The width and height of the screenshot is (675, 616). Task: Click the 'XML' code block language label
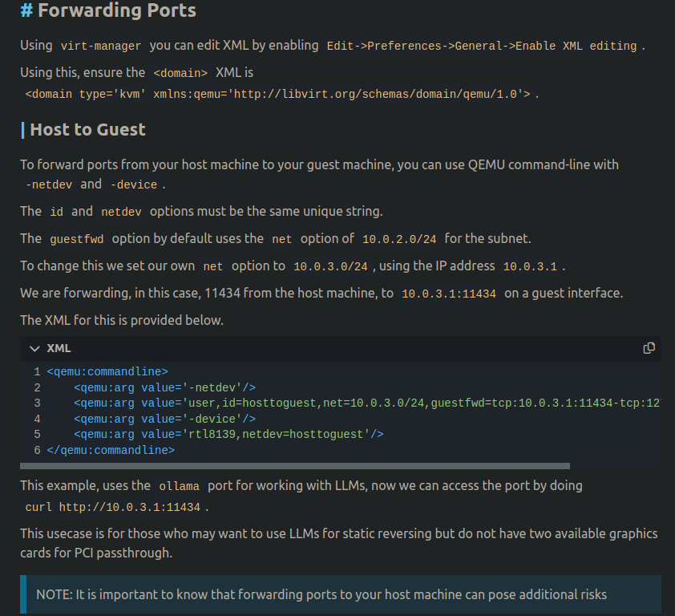pyautogui.click(x=59, y=348)
